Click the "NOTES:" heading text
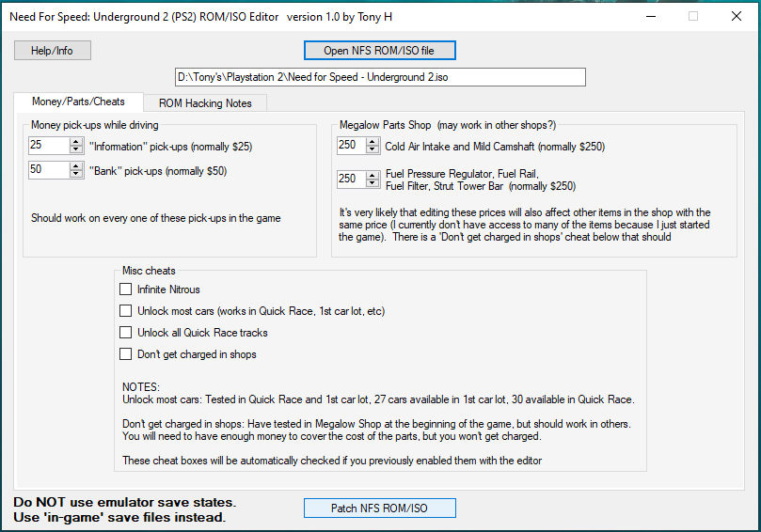This screenshot has height=532, width=761. tap(141, 387)
